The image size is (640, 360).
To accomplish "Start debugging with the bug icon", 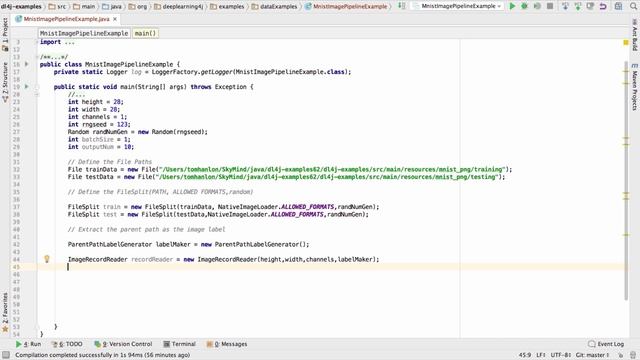I will [524, 6].
